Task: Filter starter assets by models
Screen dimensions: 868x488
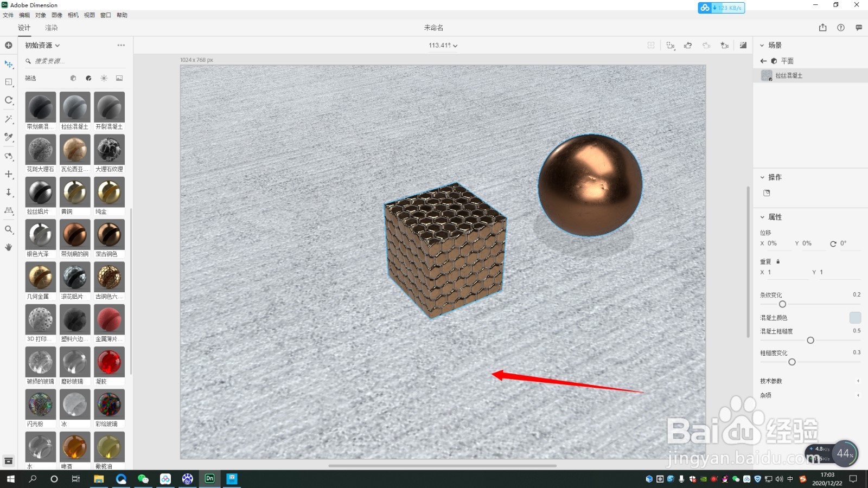Action: (73, 78)
